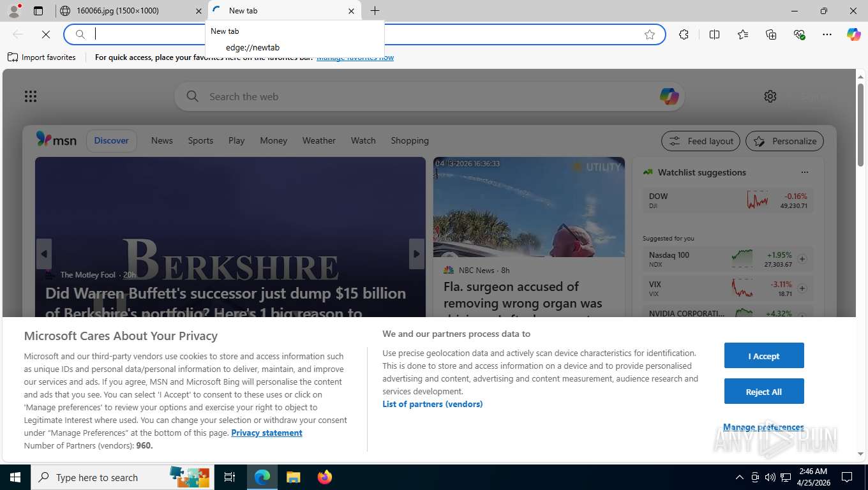868x490 pixels.
Task: Open page settings gear
Action: [x=770, y=96]
